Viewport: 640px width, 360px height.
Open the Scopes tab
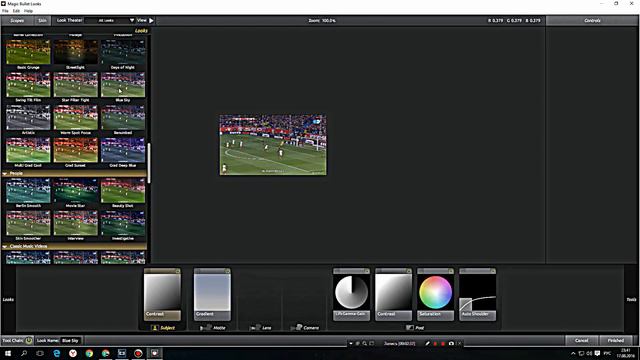click(x=17, y=20)
